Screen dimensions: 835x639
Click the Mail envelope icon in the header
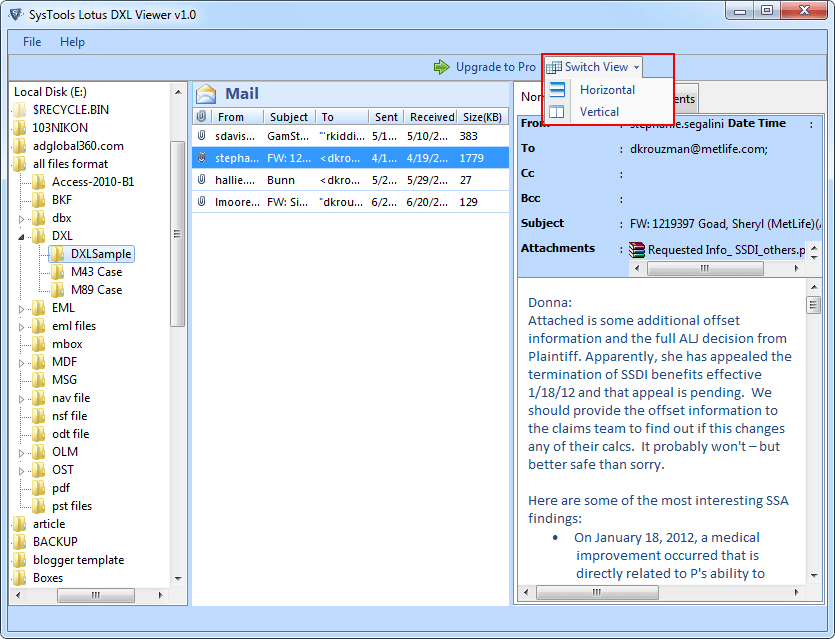pyautogui.click(x=206, y=94)
